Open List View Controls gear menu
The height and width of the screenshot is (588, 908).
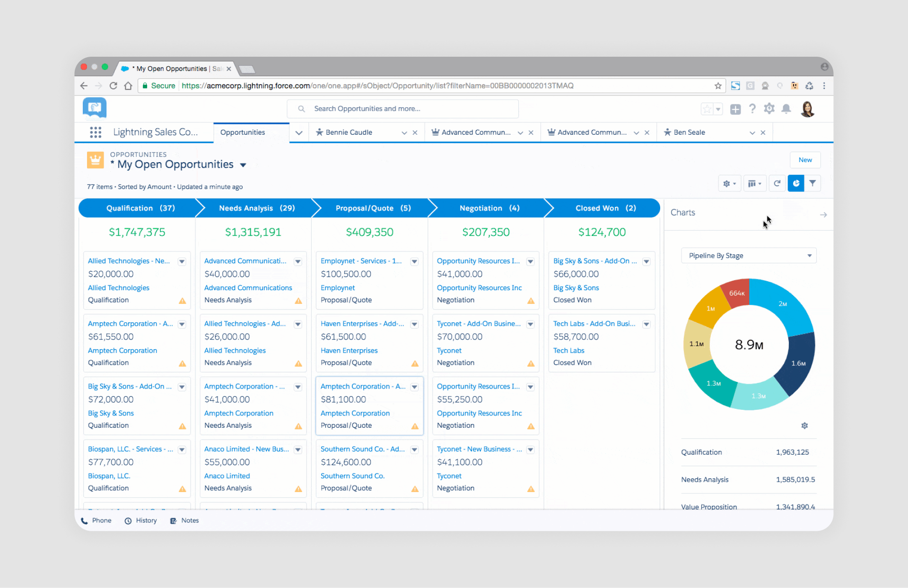point(729,183)
